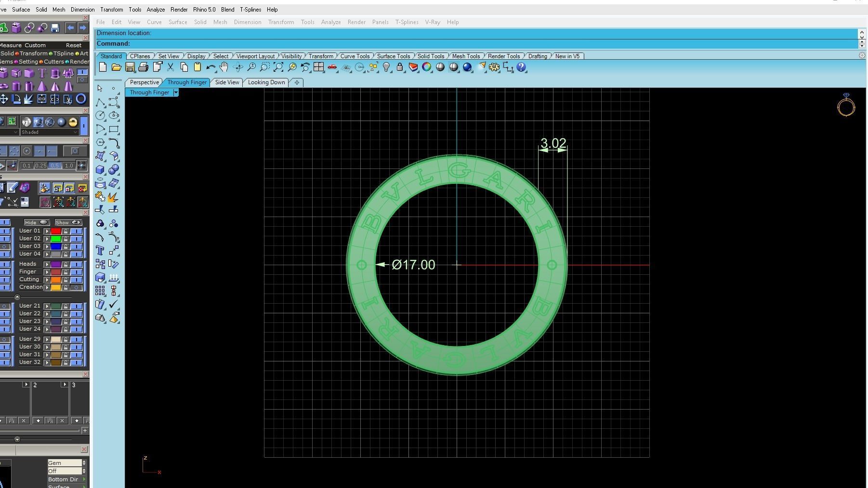868x488 pixels.
Task: Select the 1.0 snap value button
Action: pyautogui.click(x=69, y=166)
